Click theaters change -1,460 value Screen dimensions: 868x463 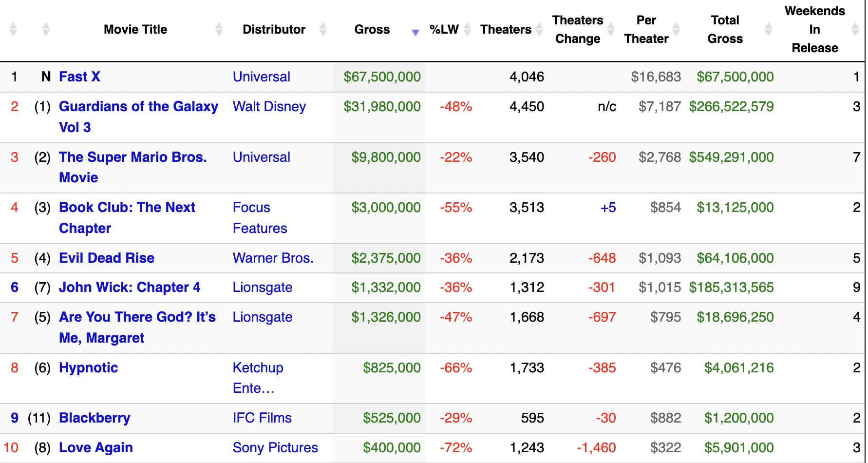coord(596,448)
